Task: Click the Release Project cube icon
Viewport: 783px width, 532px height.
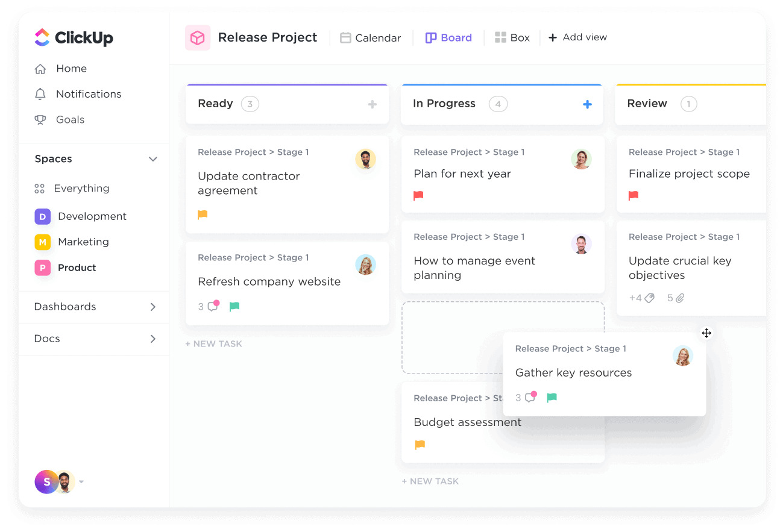Action: (x=197, y=37)
